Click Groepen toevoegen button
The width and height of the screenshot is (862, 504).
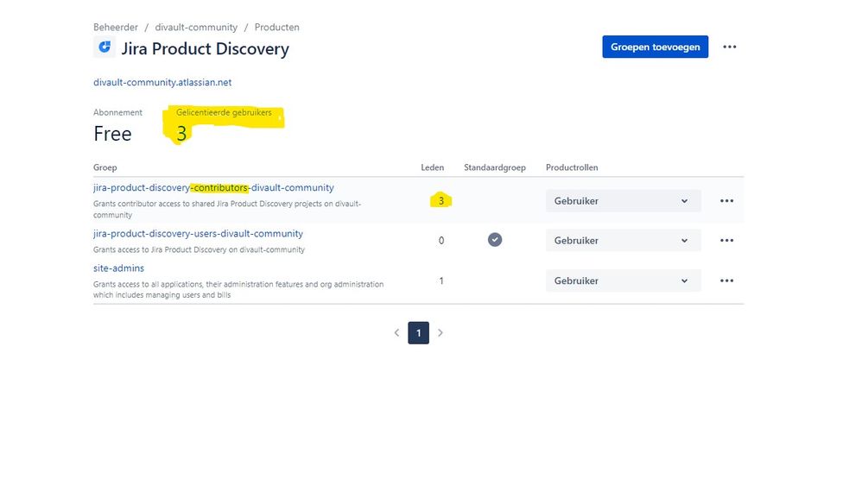tap(656, 47)
